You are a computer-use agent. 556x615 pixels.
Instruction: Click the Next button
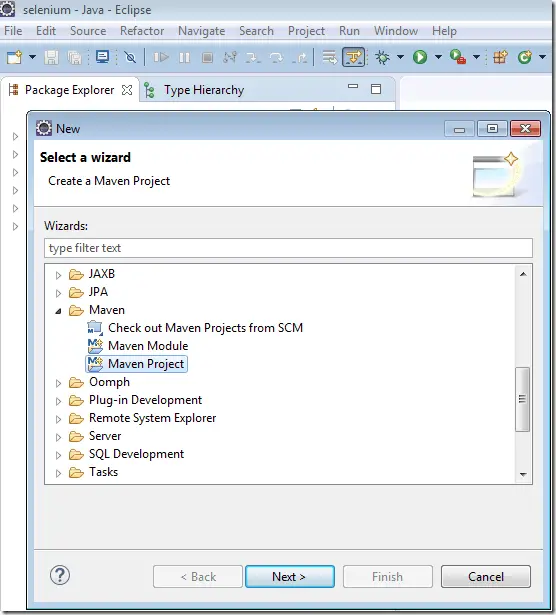290,577
